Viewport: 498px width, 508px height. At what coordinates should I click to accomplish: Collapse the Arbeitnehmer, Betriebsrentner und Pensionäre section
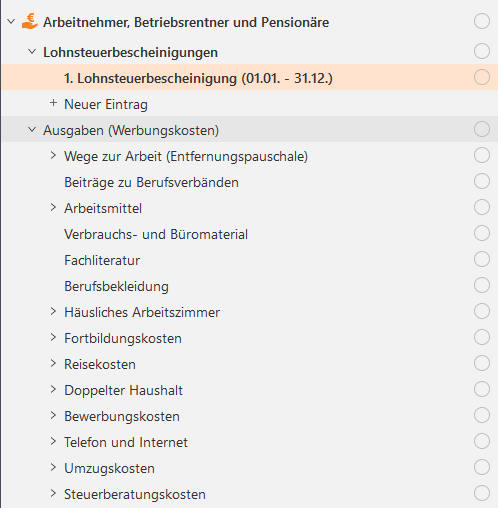pyautogui.click(x=11, y=22)
